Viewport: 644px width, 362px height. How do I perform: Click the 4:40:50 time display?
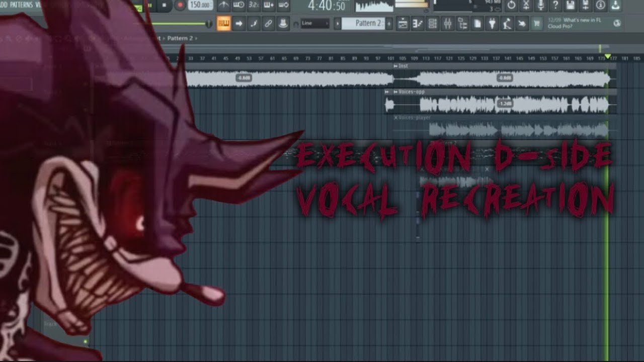(x=327, y=6)
